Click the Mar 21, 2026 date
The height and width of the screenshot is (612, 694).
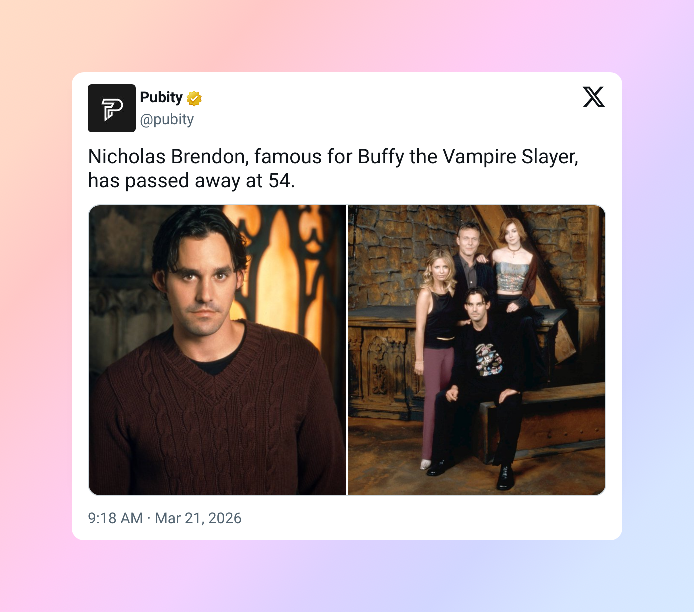[x=198, y=518]
